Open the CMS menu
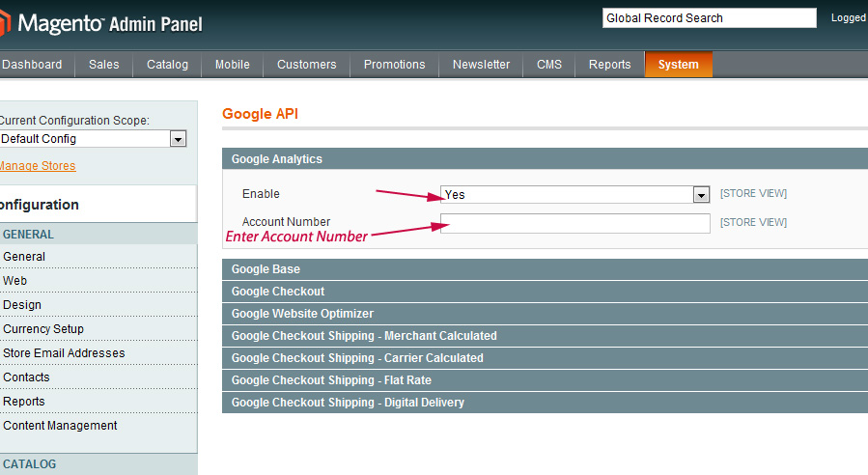 pos(549,65)
